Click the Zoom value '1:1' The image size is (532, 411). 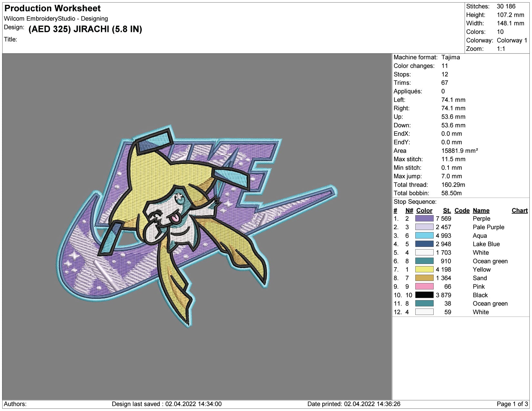point(501,49)
